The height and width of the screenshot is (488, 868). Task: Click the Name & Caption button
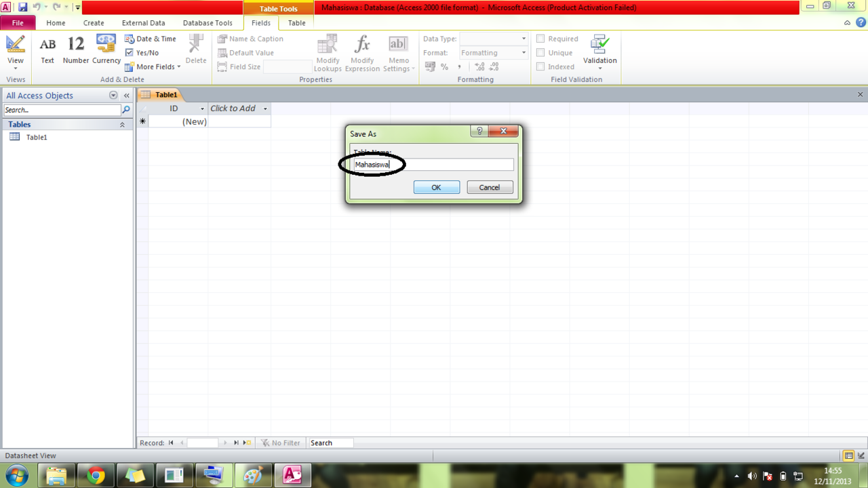[250, 39]
